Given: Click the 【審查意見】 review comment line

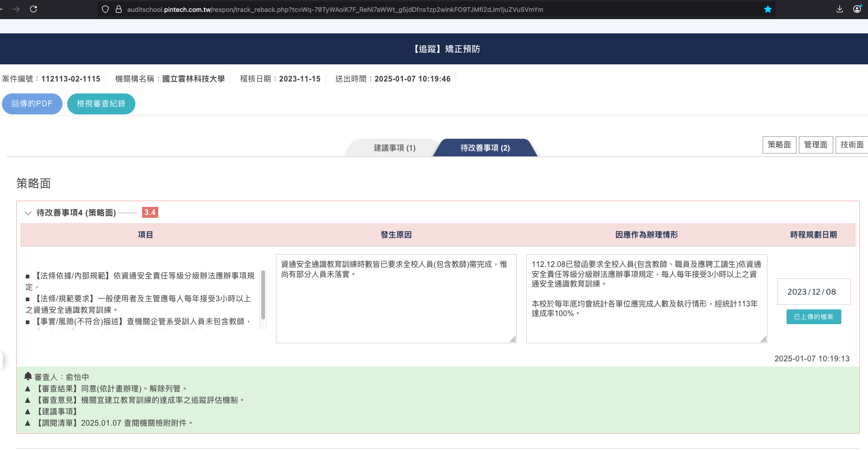Looking at the screenshot, I should pyautogui.click(x=134, y=400).
